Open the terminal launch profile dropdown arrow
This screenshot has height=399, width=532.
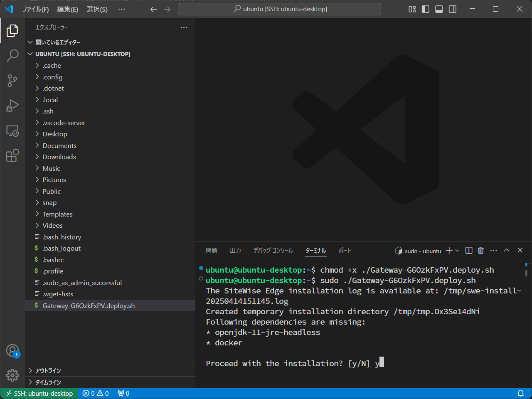click(x=457, y=250)
